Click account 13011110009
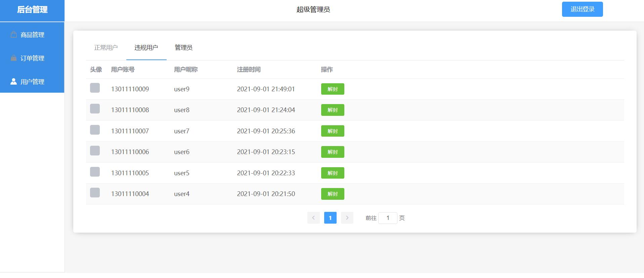This screenshot has height=278, width=644. (130, 89)
